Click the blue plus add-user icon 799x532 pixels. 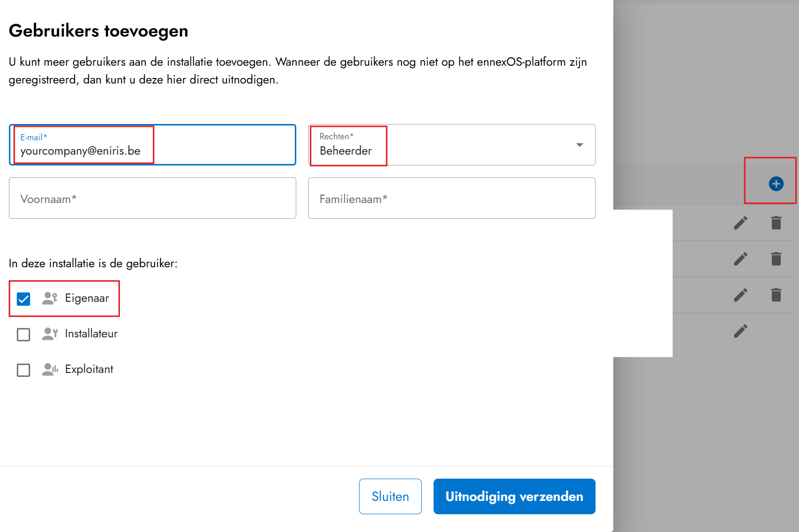coord(776,184)
